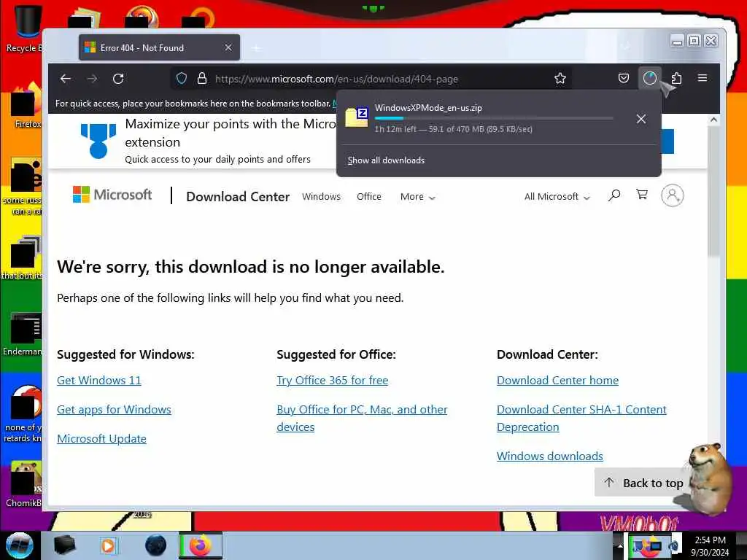Open the tracking protection shield icon
747x560 pixels.
[182, 79]
